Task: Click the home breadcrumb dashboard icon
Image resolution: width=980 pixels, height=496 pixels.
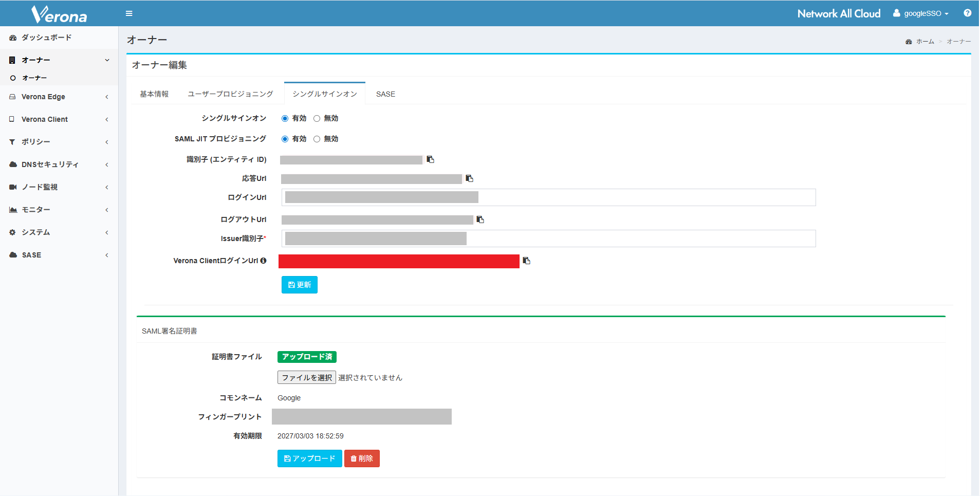Action: click(x=909, y=42)
